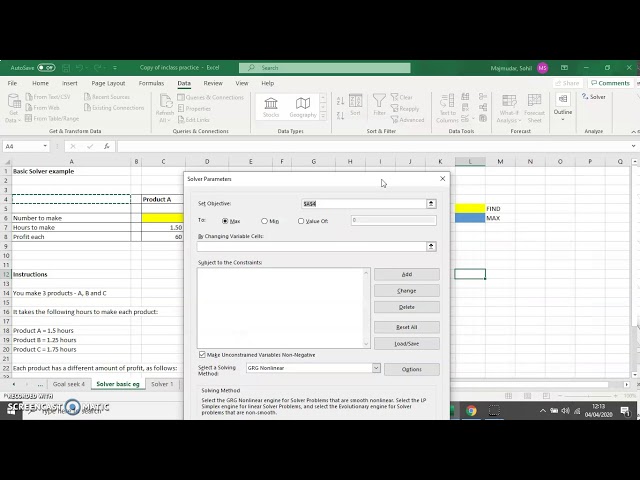Click the volume icon in system tray
This screenshot has width=640, height=480.
click(x=565, y=411)
